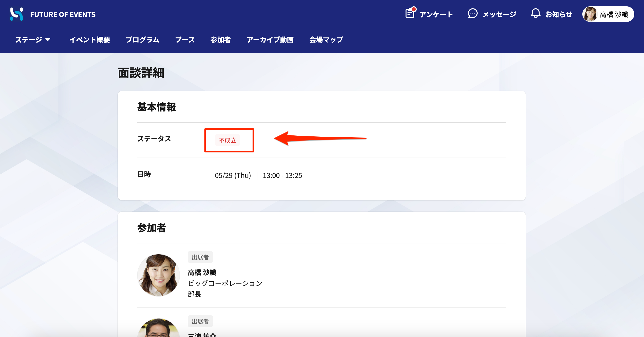Viewport: 644px width, 337px height.
Task: Click the お知らせ bell icon
Action: pyautogui.click(x=535, y=14)
